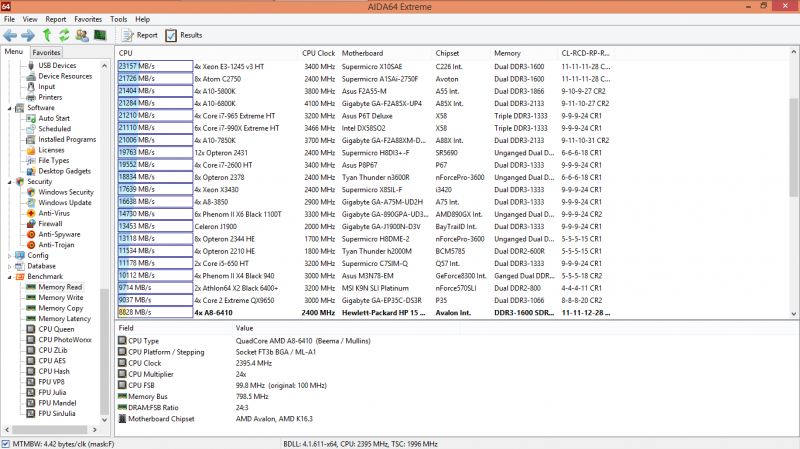Open the Results toolbar button
Screen dimensions: 800x449
tap(184, 35)
